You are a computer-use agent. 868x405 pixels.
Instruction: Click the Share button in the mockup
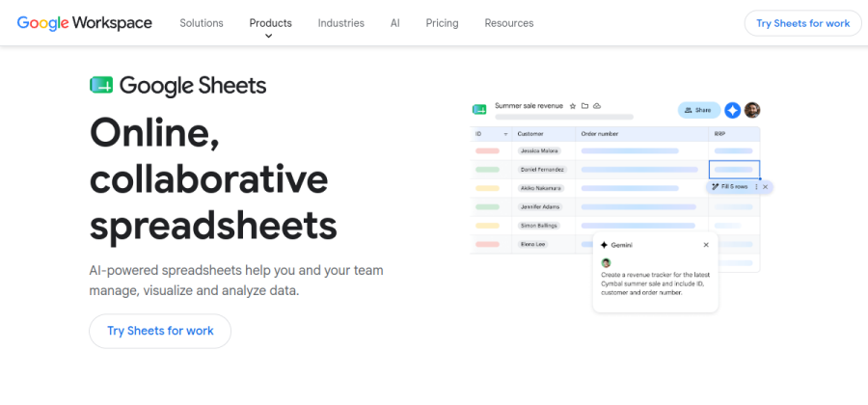pyautogui.click(x=698, y=110)
